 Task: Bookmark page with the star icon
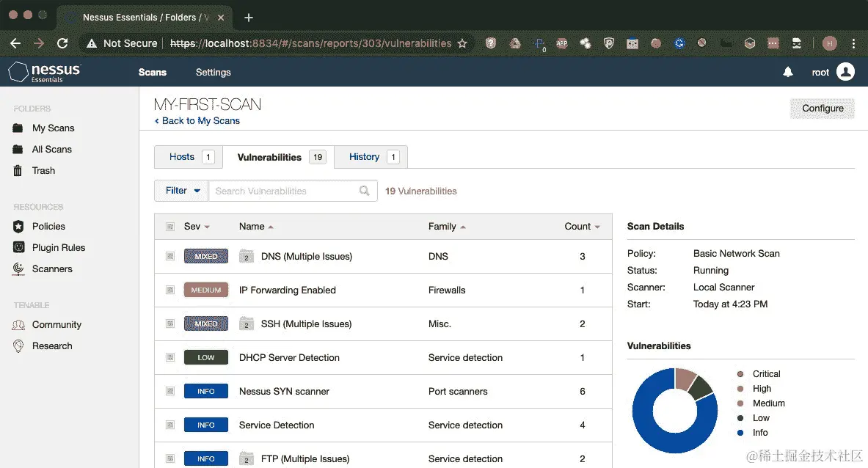tap(462, 43)
